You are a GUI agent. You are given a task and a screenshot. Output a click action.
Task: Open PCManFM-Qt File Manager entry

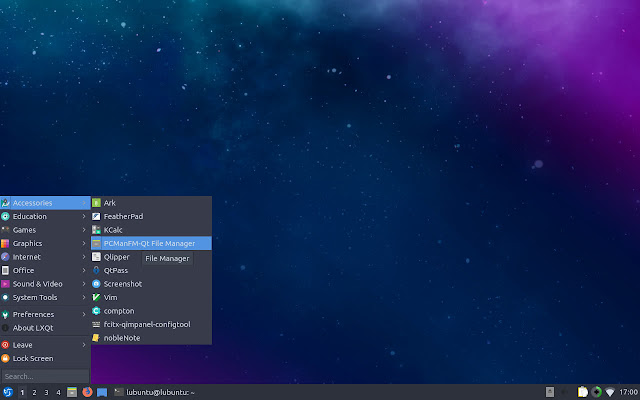click(x=151, y=243)
